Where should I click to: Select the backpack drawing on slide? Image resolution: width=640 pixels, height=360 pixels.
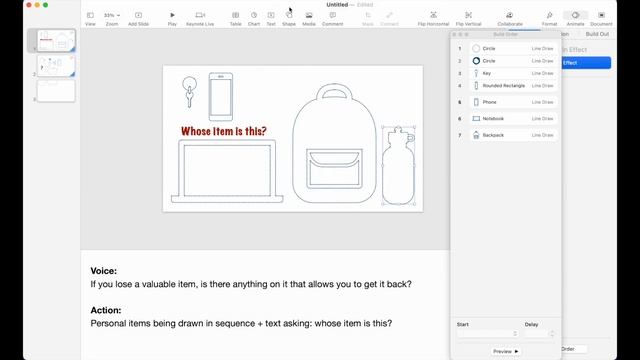[334, 143]
